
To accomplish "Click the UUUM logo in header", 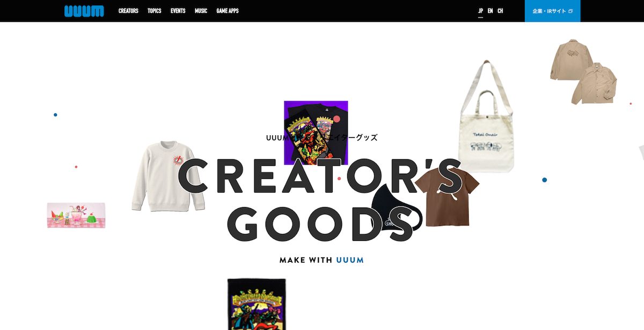I will point(84,11).
